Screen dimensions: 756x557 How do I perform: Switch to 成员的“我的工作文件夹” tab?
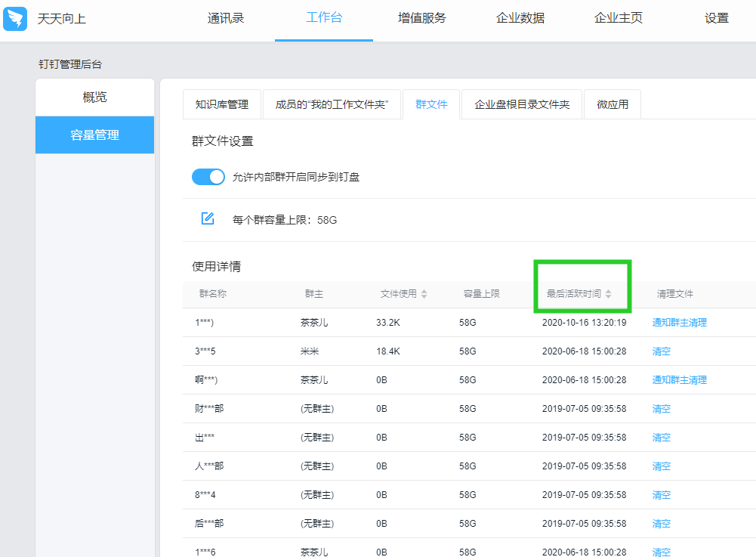332,104
